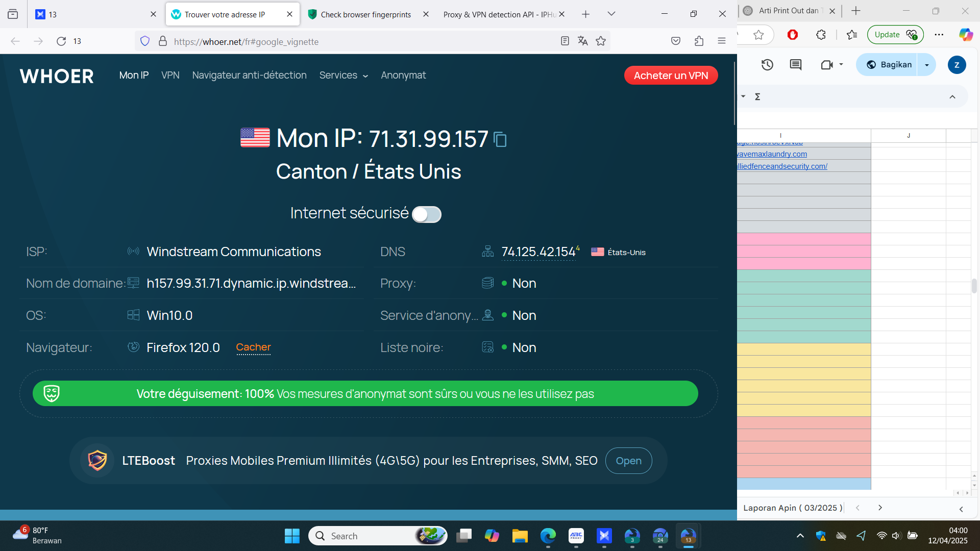This screenshot has width=980, height=551.
Task: Open the list all tabs chevron in Firefox
Action: 611,14
